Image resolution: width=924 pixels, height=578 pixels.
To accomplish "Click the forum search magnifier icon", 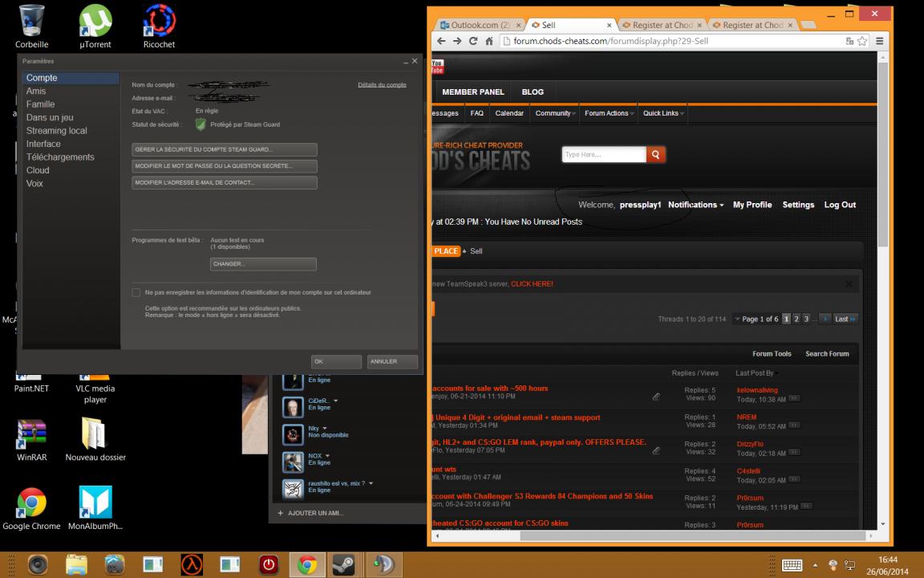I will (655, 154).
